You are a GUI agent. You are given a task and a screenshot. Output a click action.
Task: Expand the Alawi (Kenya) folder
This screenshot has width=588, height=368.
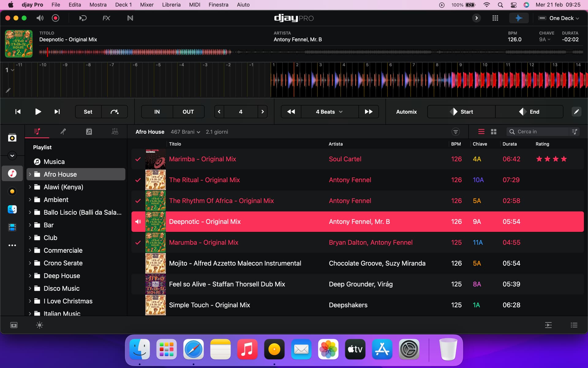click(30, 187)
